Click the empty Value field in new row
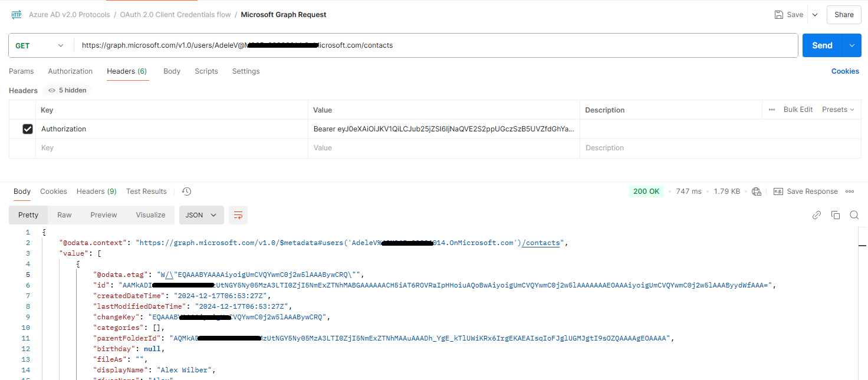Image resolution: width=868 pixels, height=380 pixels. tap(444, 148)
